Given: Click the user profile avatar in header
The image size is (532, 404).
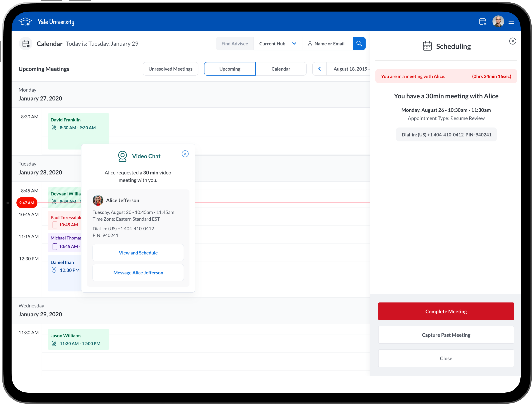Looking at the screenshot, I should tap(498, 21).
